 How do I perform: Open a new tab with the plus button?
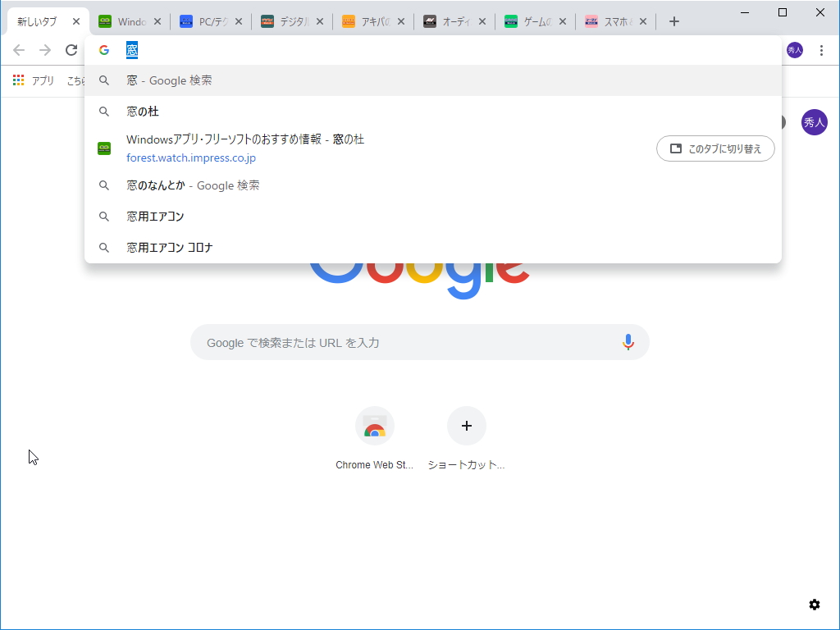[674, 21]
